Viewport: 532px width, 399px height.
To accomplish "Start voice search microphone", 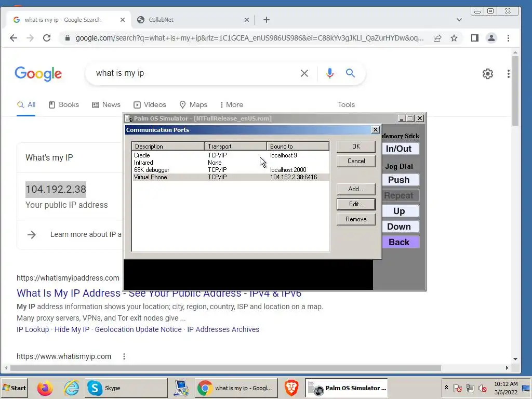I will click(x=329, y=73).
